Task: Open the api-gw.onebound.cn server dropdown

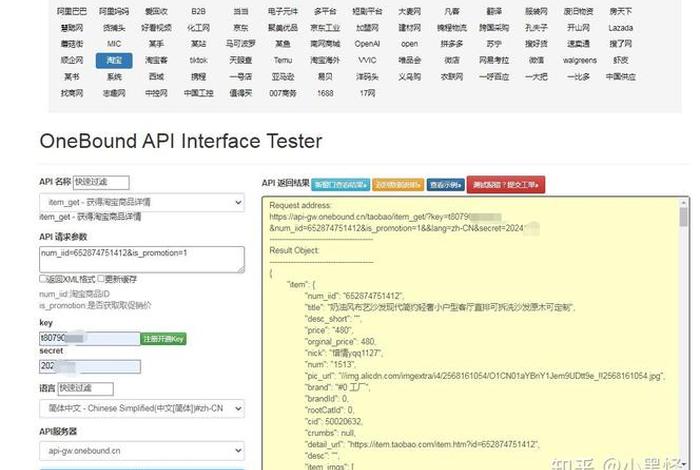Action: (x=141, y=452)
